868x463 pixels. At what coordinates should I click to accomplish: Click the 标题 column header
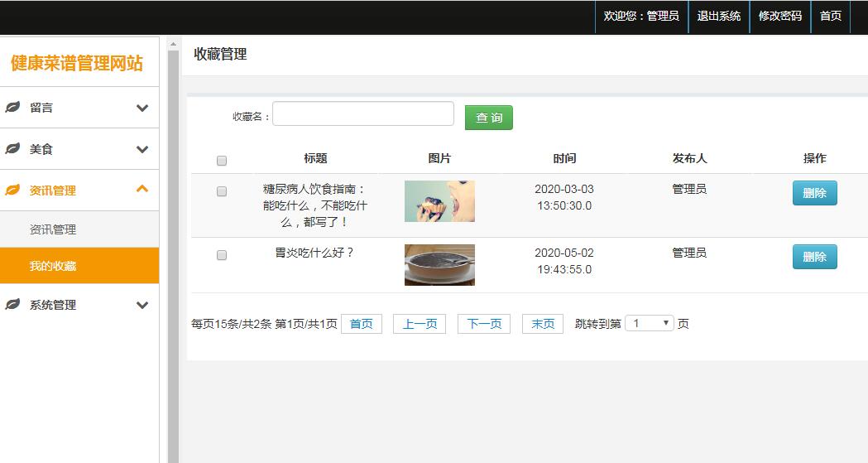pyautogui.click(x=315, y=158)
